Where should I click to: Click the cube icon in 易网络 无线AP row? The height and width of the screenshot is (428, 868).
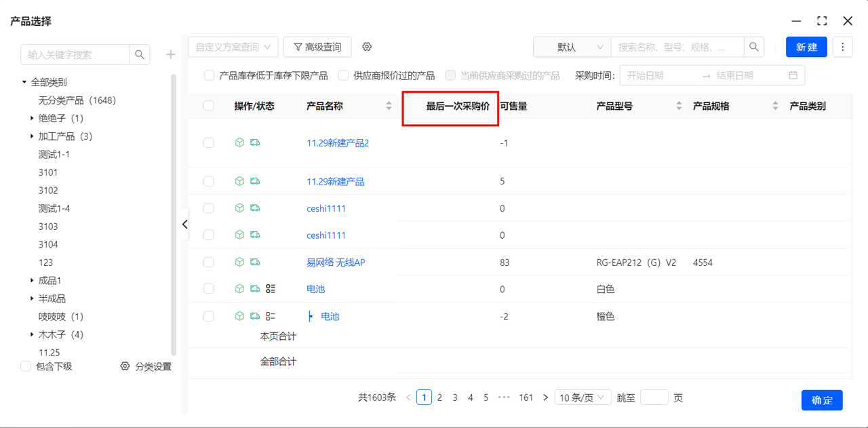coord(239,262)
